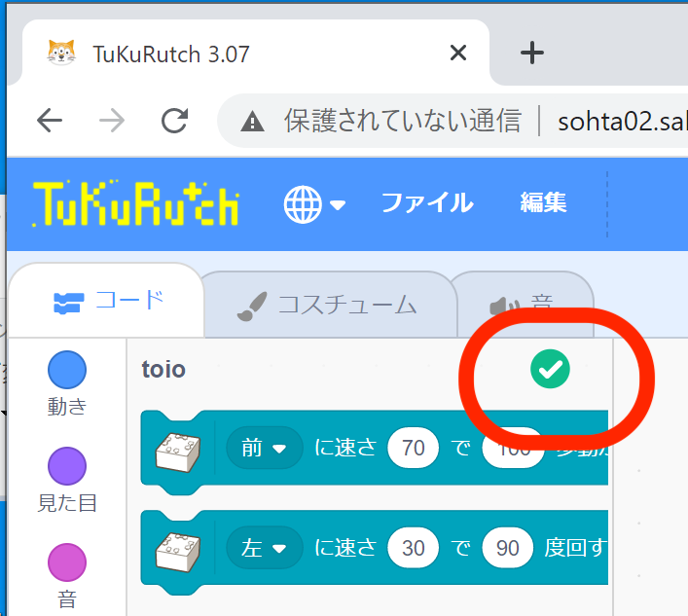Expand the 前 direction dropdown

[x=264, y=448]
